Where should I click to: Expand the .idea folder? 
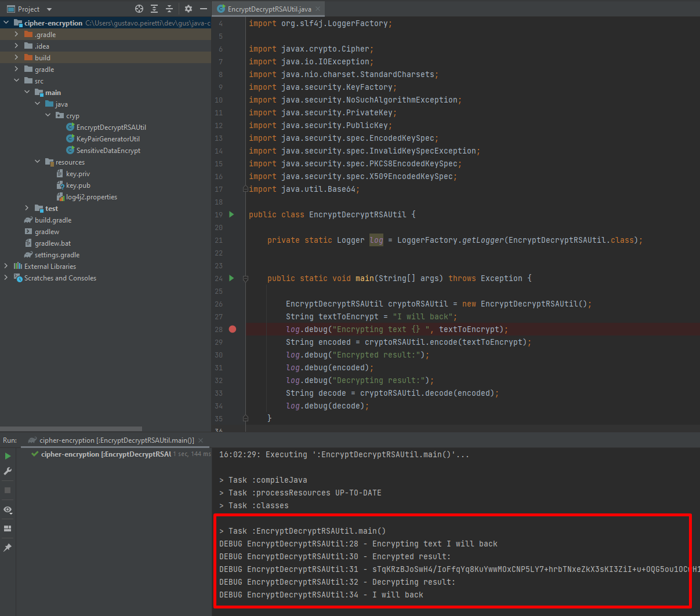pyautogui.click(x=16, y=46)
